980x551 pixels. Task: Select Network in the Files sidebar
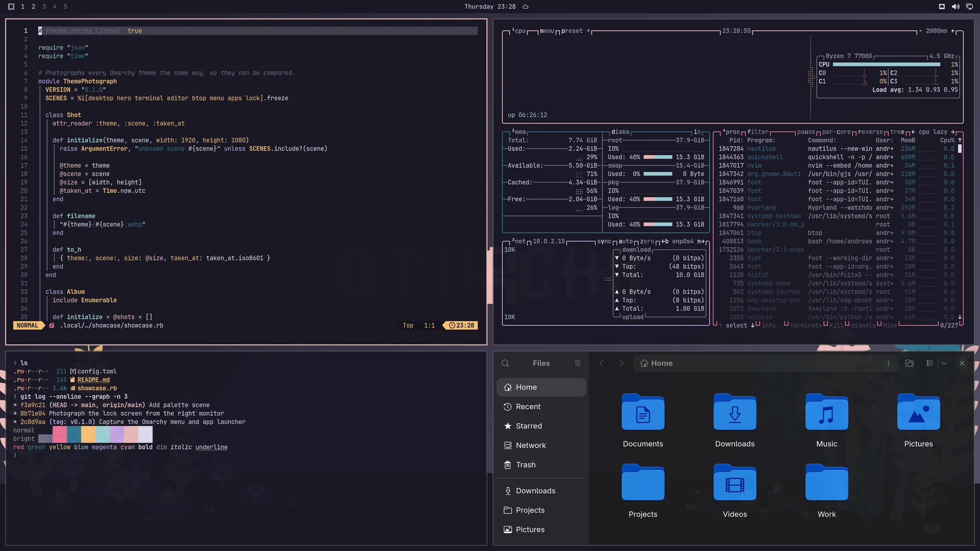click(x=541, y=445)
